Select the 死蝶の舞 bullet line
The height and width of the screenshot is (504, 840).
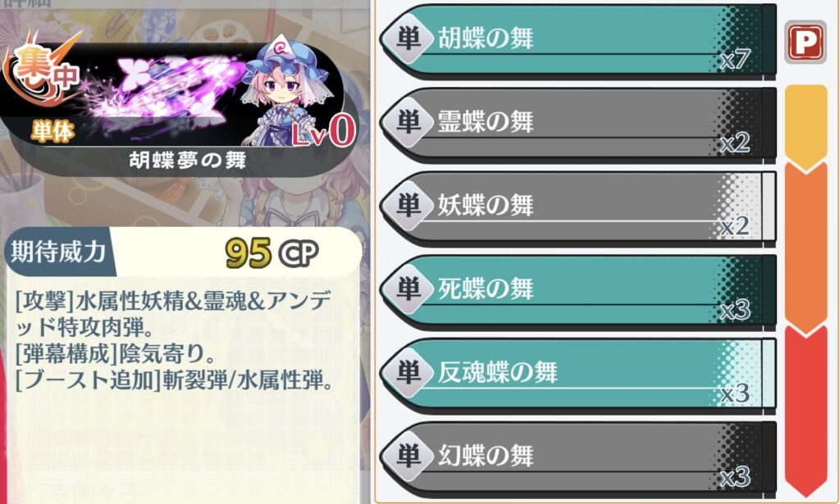(578, 291)
